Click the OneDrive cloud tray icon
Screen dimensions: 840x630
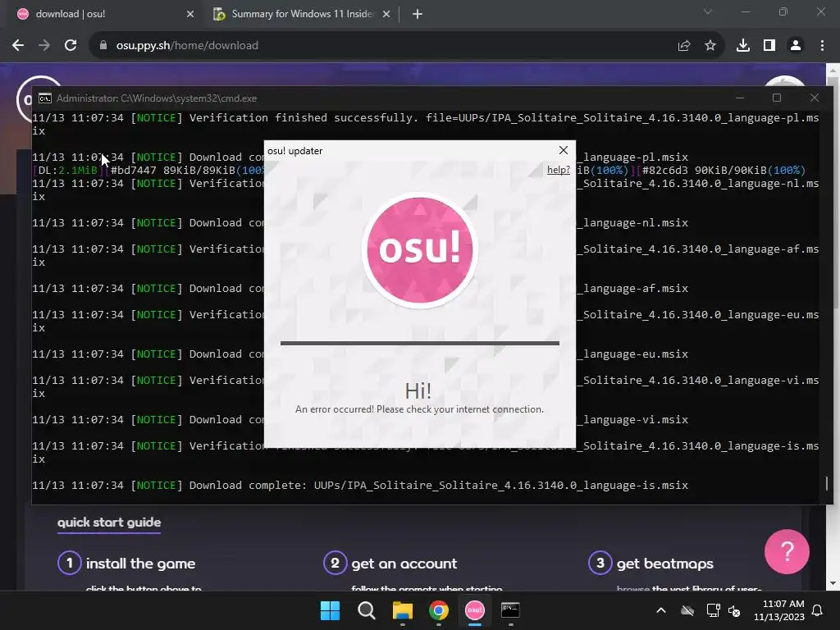click(x=687, y=610)
